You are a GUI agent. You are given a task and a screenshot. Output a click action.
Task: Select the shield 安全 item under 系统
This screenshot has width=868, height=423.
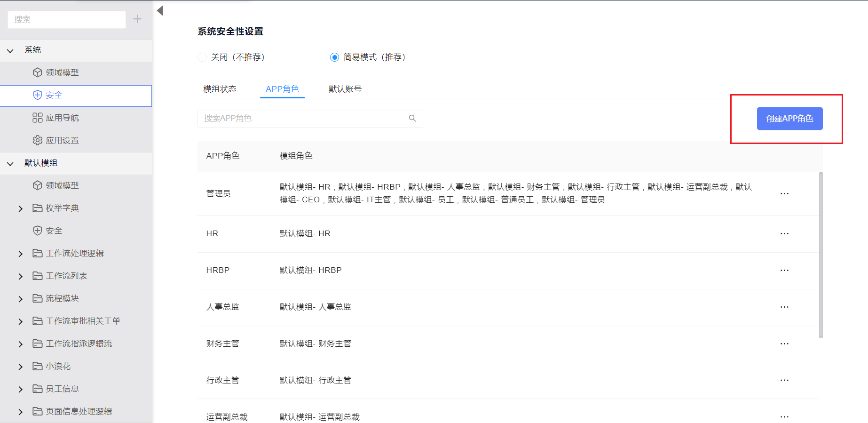[x=76, y=96]
